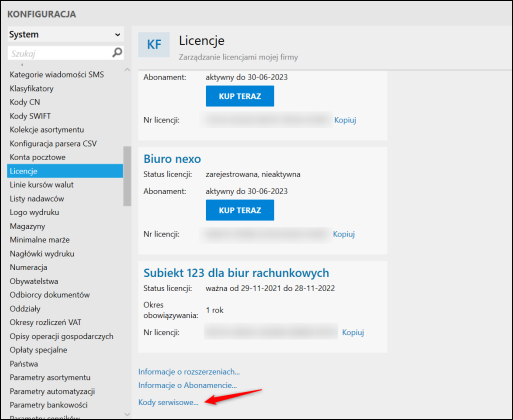Image resolution: width=513 pixels, height=420 pixels.
Task: Select Listy nadawców
Action: coord(37,199)
